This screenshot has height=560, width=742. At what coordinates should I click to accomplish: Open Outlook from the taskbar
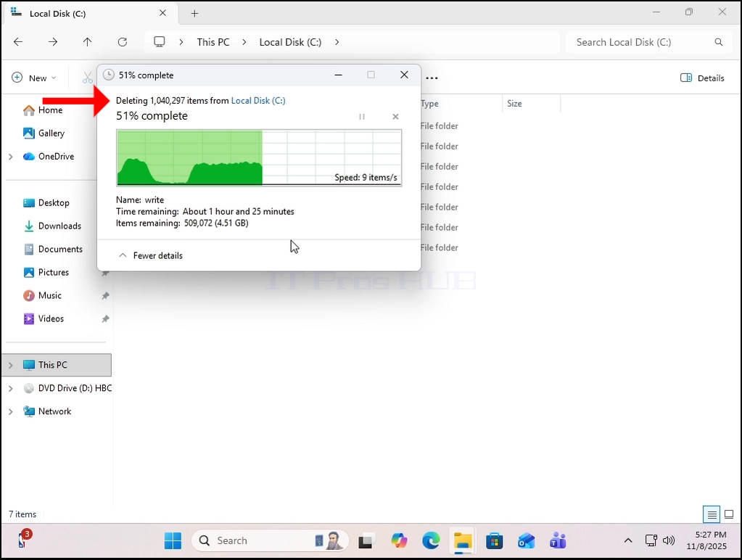[526, 540]
